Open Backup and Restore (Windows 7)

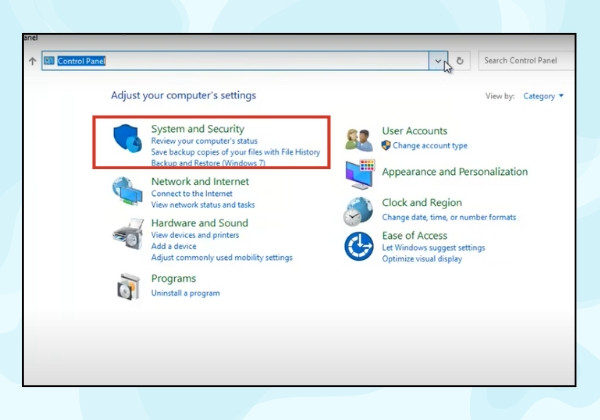pyautogui.click(x=208, y=163)
